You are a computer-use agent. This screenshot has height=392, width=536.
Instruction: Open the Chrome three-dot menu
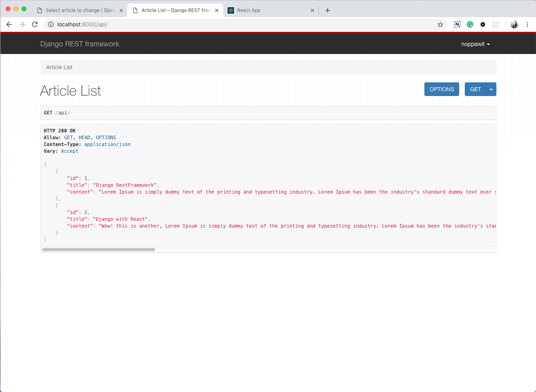527,24
